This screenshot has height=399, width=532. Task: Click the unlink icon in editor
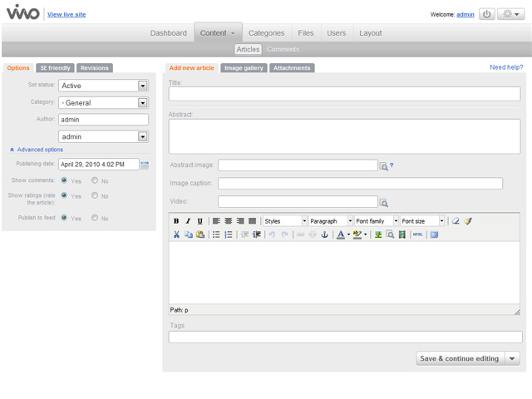313,234
